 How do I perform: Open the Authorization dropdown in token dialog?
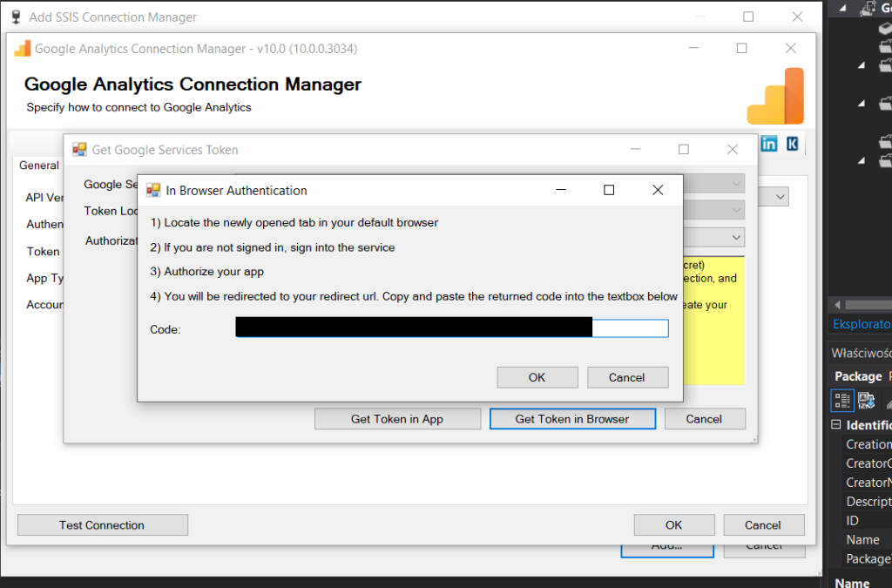point(736,237)
